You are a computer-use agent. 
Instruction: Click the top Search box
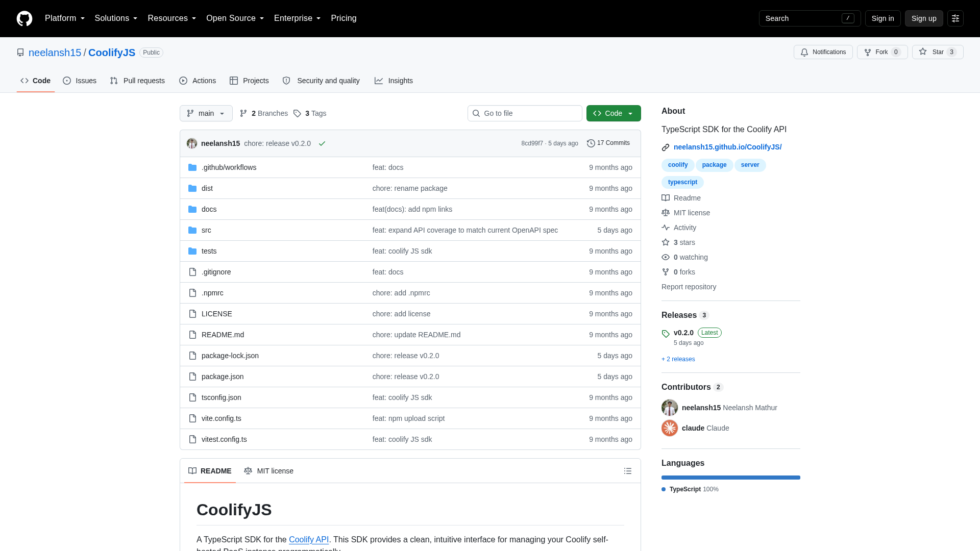point(810,18)
